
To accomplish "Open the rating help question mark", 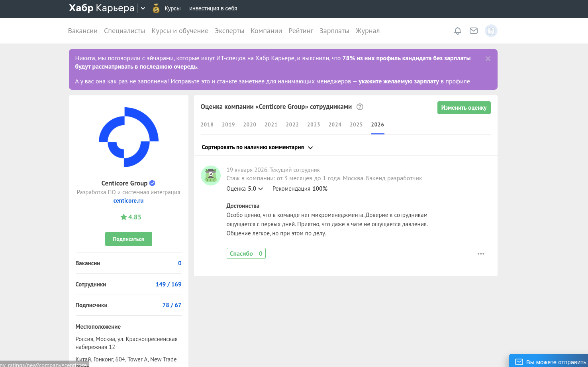I will coord(360,107).
